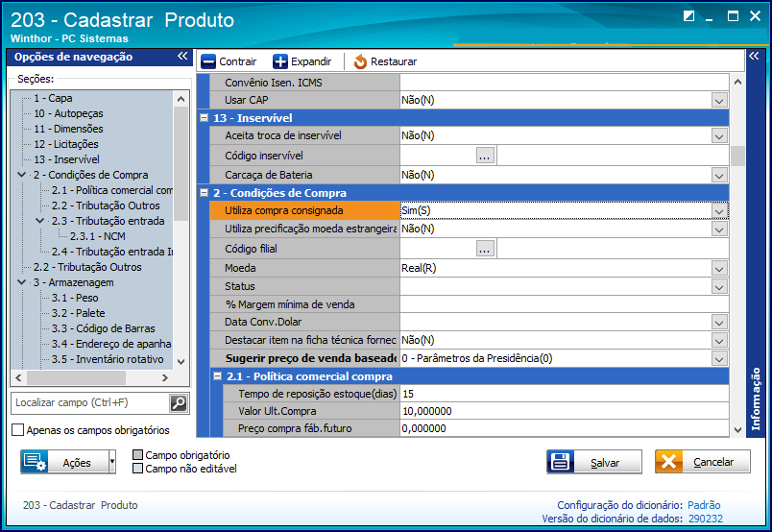Select 12 - Licitações in sections tree
Viewport: 772px width, 532px height.
click(66, 144)
